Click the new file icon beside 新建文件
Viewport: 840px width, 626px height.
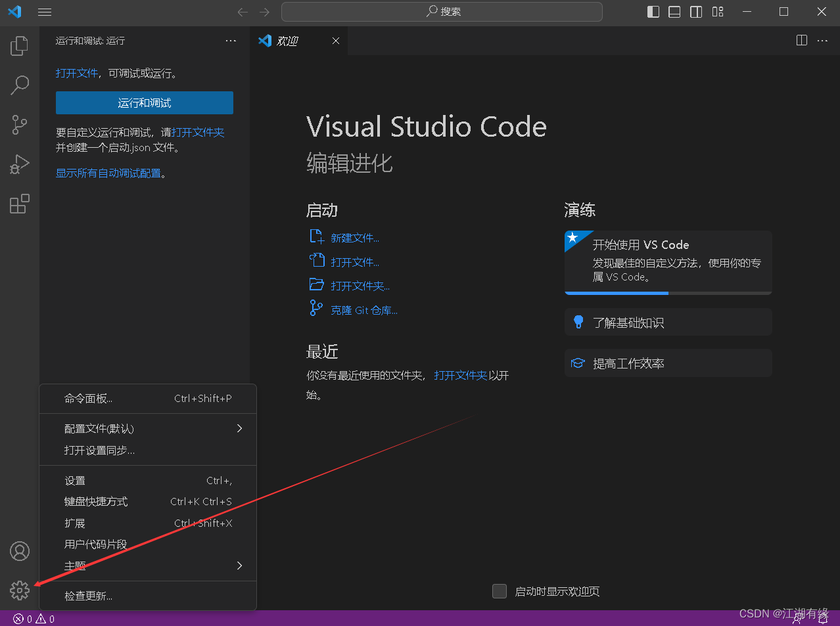pos(317,236)
